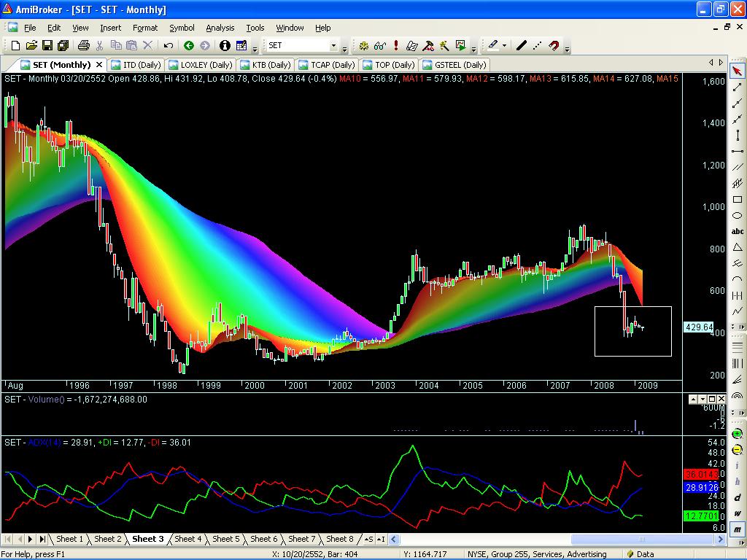Maximize the Volume pane
The height and width of the screenshot is (560, 747).
click(x=712, y=399)
